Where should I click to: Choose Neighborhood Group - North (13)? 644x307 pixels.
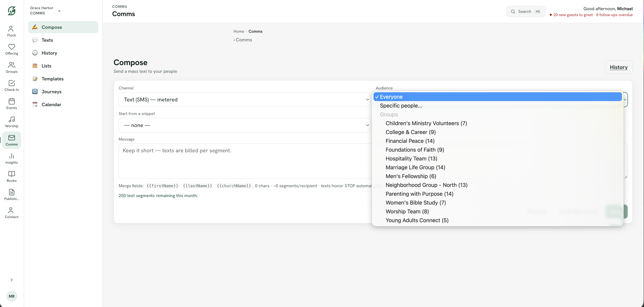tap(498, 185)
